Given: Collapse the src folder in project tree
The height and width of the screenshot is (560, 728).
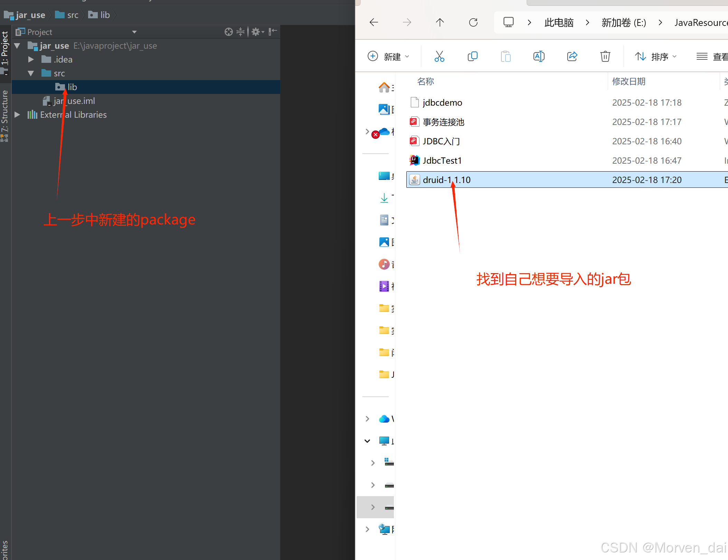Looking at the screenshot, I should click(31, 73).
